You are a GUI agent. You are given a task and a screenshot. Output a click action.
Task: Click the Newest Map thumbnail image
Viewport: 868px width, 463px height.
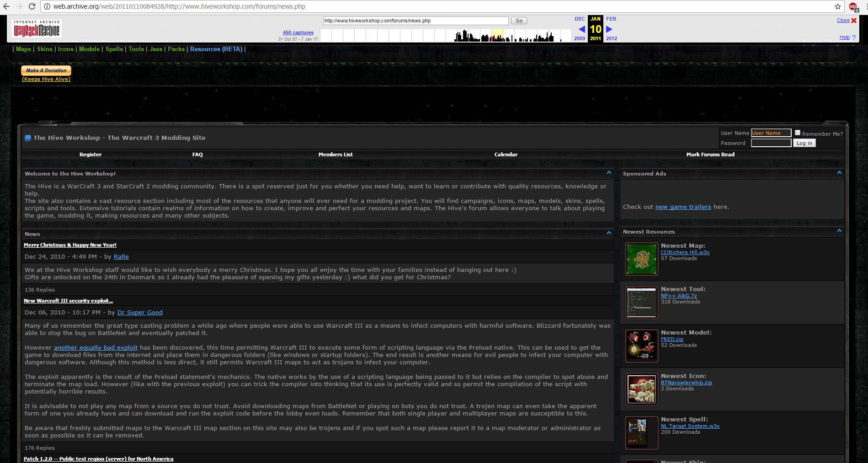[x=641, y=259]
